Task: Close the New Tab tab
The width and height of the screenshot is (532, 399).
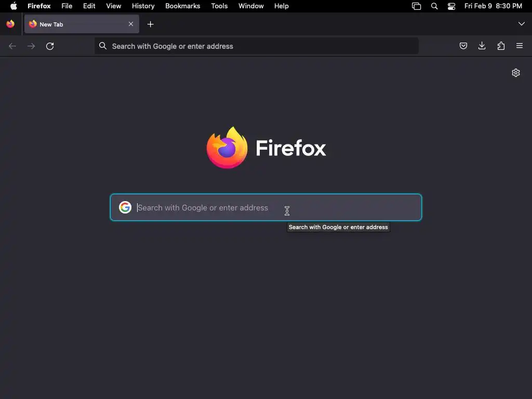Action: [x=131, y=24]
